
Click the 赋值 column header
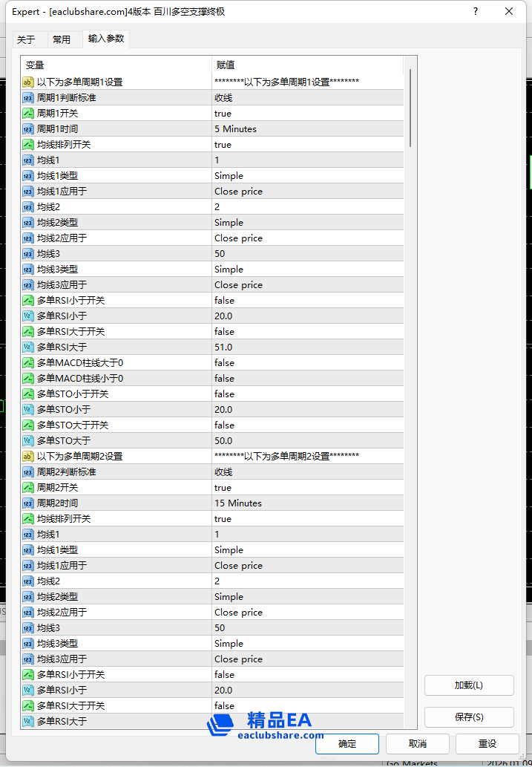[308, 65]
